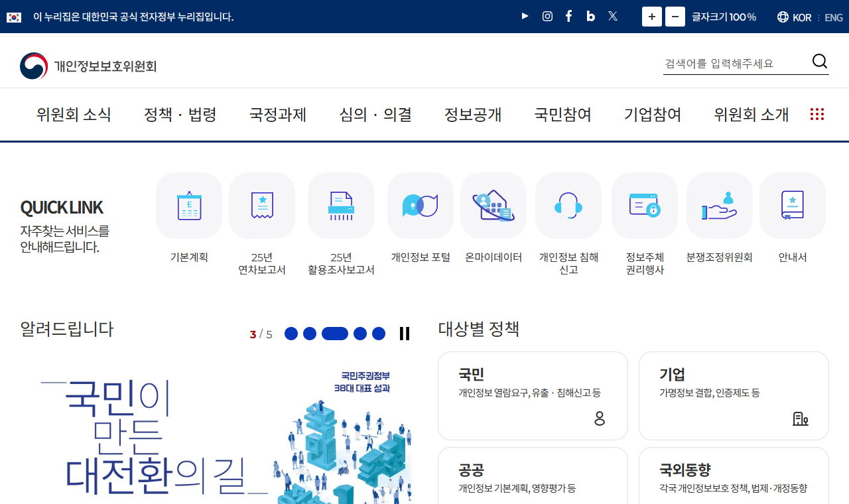
Task: Open the 정보공개 menu
Action: tap(473, 115)
